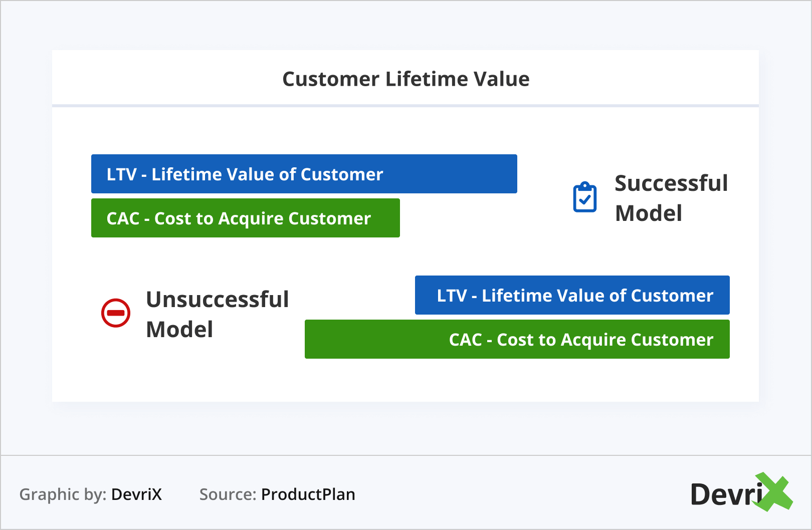Select the green CAC bar in successful model
Viewport: 812px width, 530px height.
pos(245,218)
